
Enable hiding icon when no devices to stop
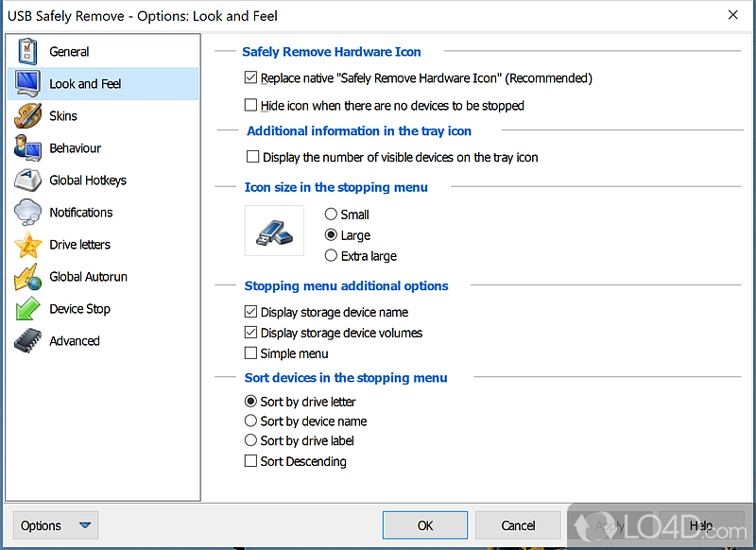(251, 105)
